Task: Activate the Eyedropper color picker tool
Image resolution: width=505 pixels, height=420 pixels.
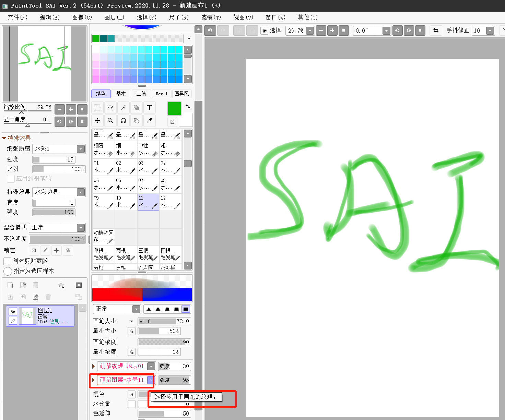Action: [x=149, y=121]
